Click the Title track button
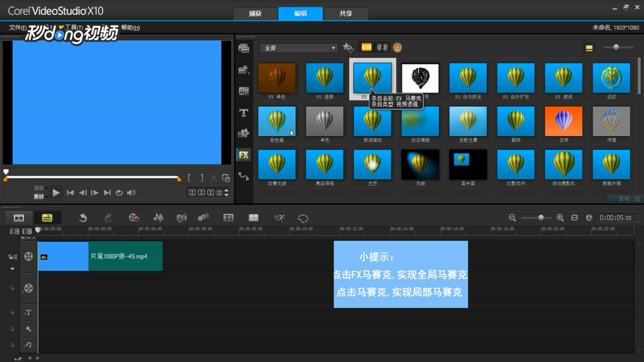This screenshot has height=362, width=644. click(28, 312)
